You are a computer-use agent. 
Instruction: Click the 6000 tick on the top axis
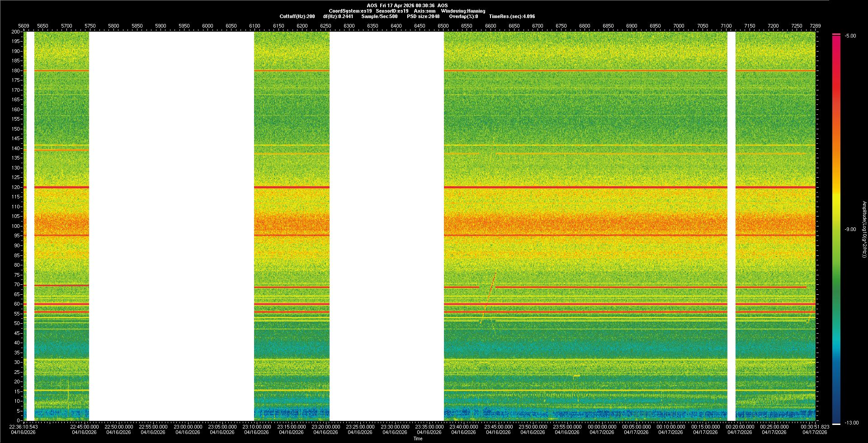pyautogui.click(x=208, y=26)
